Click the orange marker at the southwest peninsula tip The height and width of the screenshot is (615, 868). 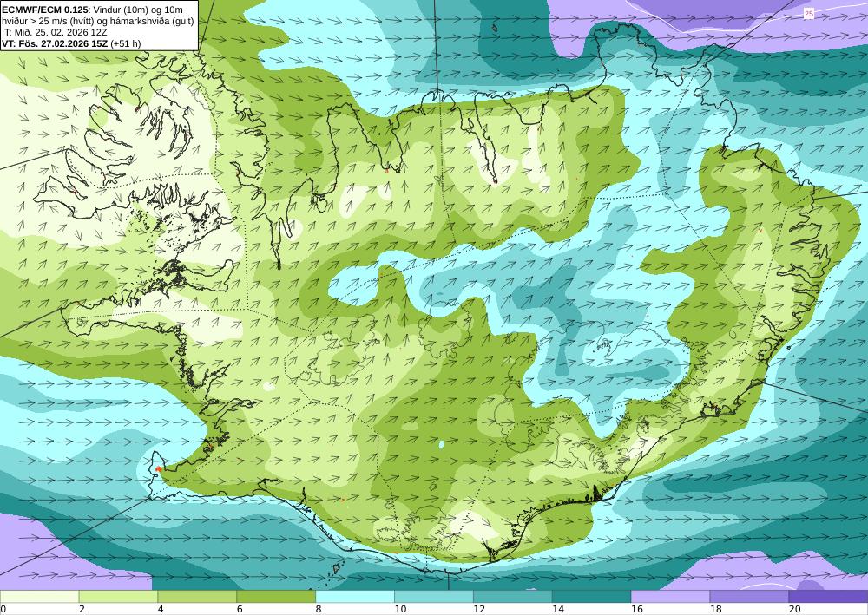click(x=159, y=469)
